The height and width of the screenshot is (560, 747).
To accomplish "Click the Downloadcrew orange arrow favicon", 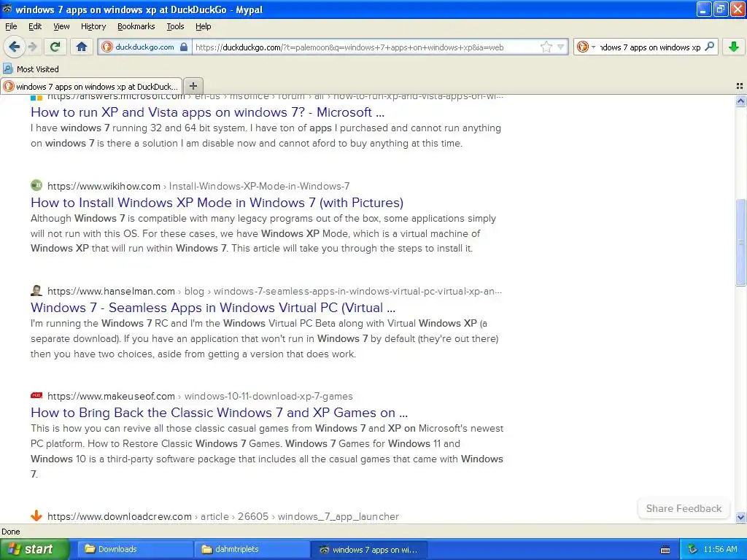I will click(x=36, y=516).
